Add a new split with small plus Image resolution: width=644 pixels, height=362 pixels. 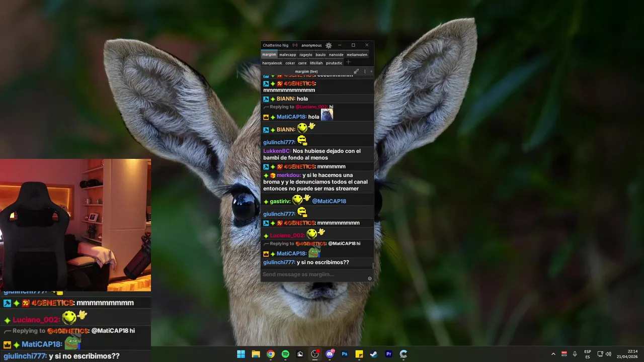371,71
